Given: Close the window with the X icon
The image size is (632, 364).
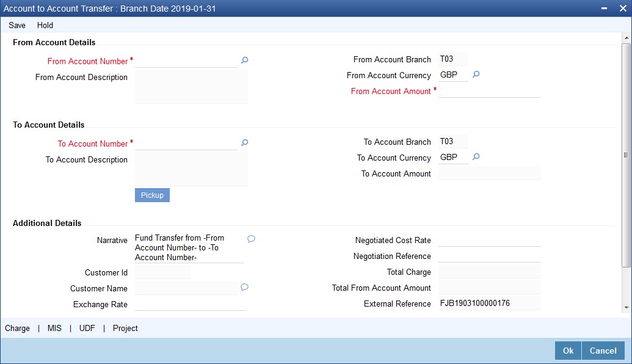Looking at the screenshot, I should coord(623,9).
